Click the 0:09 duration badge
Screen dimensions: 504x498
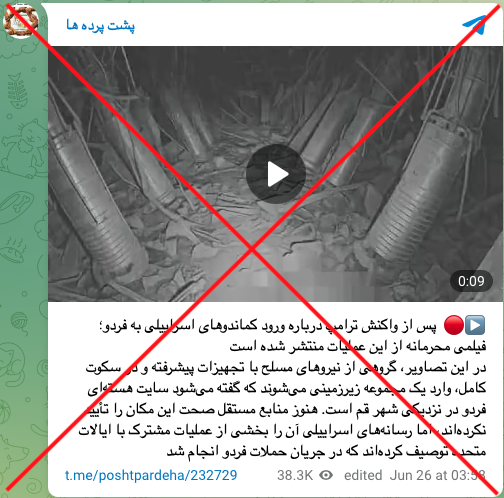(471, 281)
